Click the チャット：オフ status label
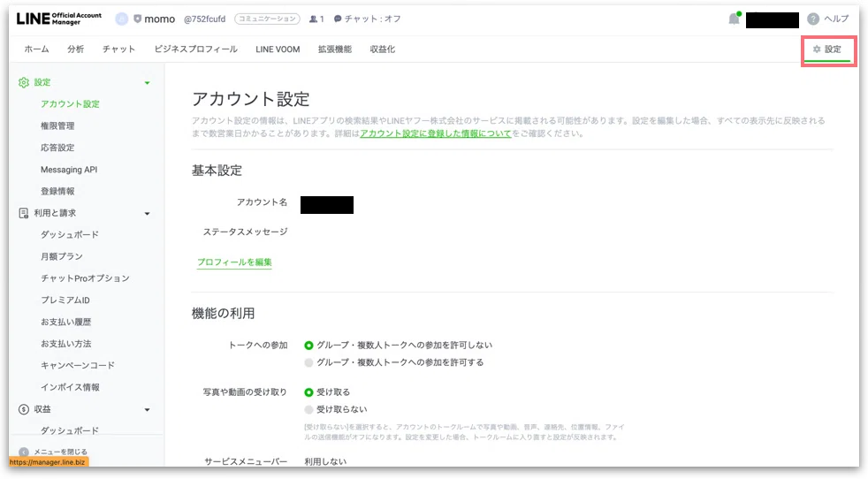 (x=372, y=19)
